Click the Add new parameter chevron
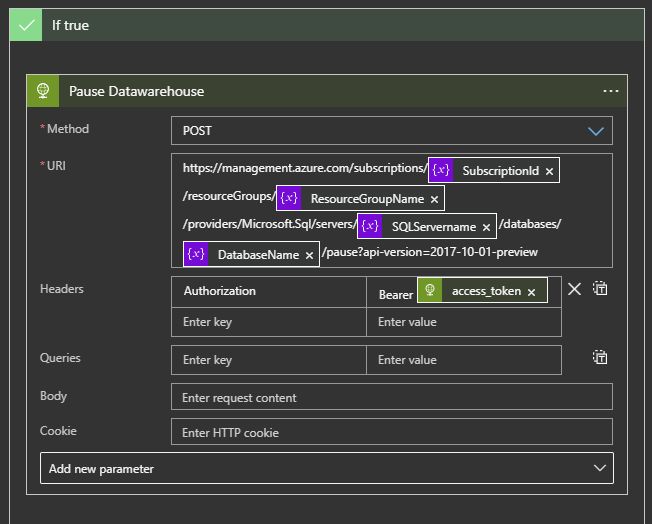Viewport: 652px width, 524px height. 599,468
